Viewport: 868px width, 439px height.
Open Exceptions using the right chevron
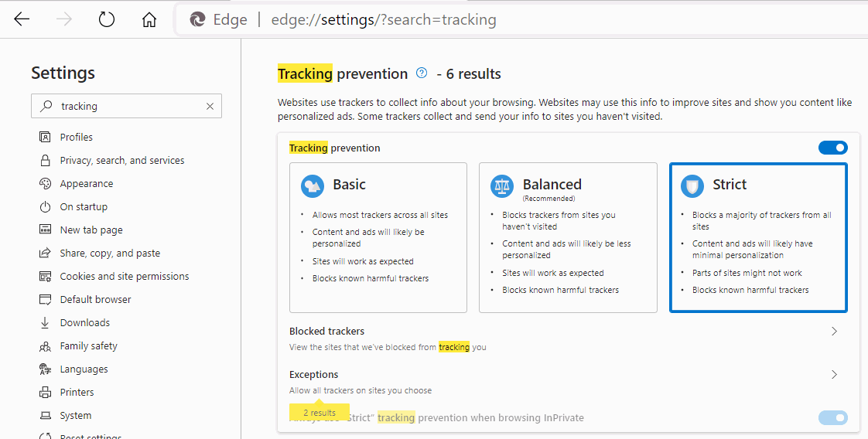click(x=834, y=374)
